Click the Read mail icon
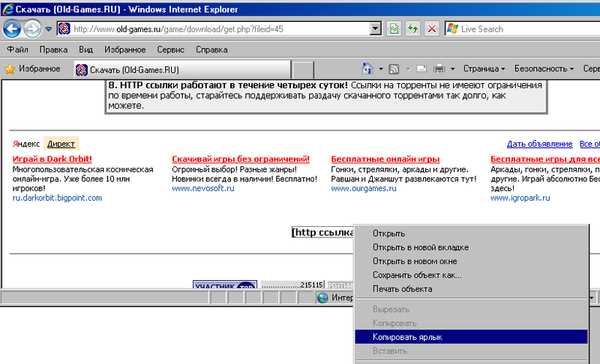600x364 pixels. click(421, 69)
